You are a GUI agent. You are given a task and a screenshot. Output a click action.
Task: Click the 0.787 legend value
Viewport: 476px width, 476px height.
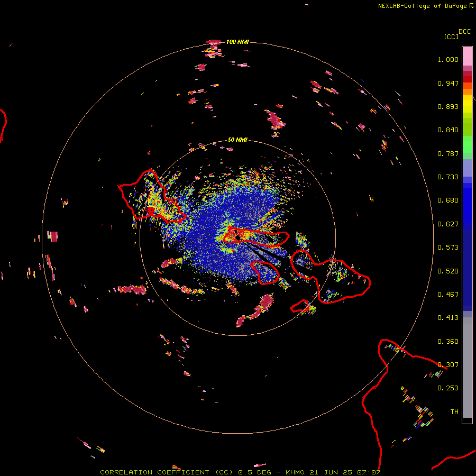pos(448,153)
